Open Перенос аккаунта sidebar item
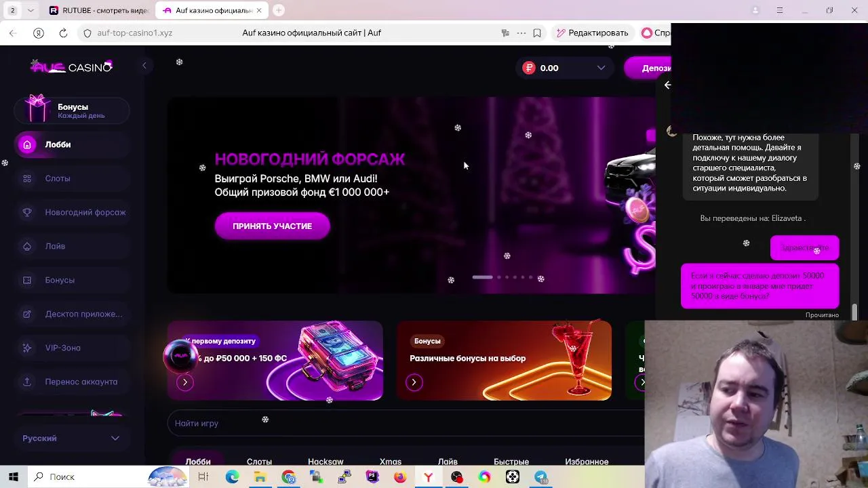 72,382
